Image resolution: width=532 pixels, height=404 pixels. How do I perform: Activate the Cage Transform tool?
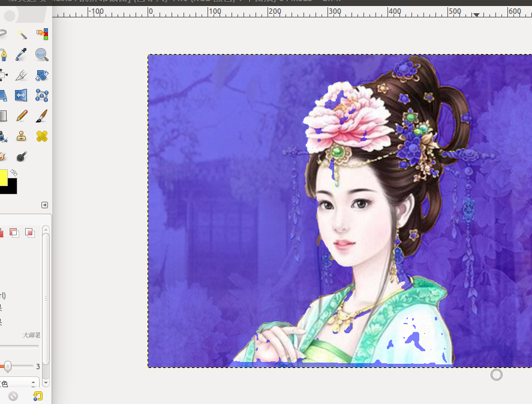(x=42, y=95)
